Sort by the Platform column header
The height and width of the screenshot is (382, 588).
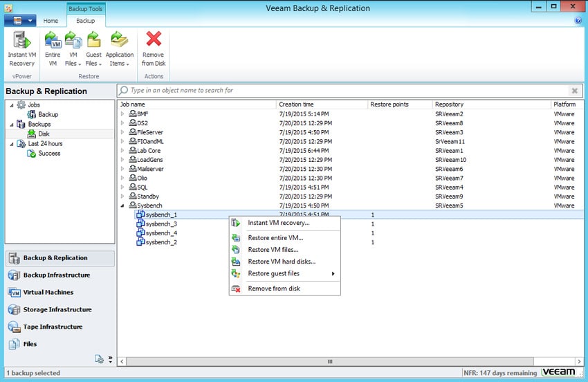(x=567, y=104)
